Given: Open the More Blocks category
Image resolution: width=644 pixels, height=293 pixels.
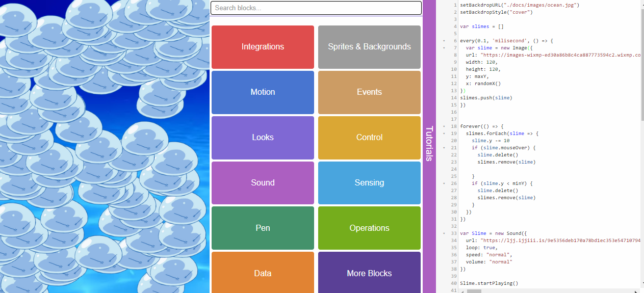Looking at the screenshot, I should point(369,273).
